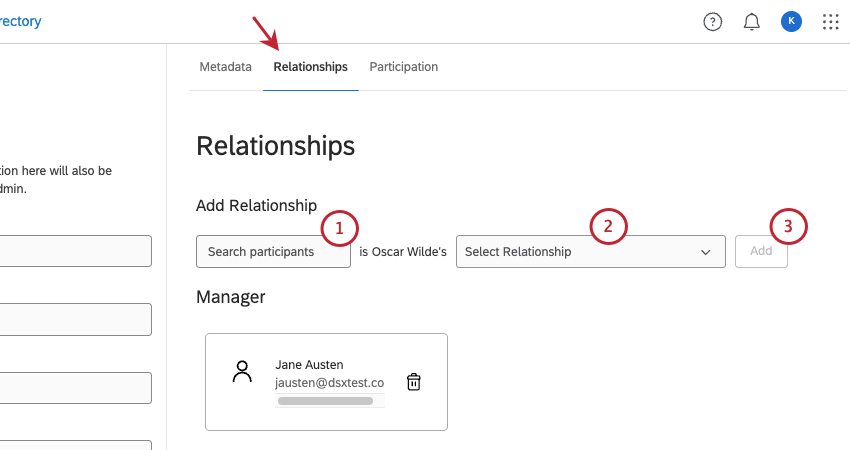The height and width of the screenshot is (450, 850).
Task: Open the help question mark icon
Action: click(x=713, y=22)
